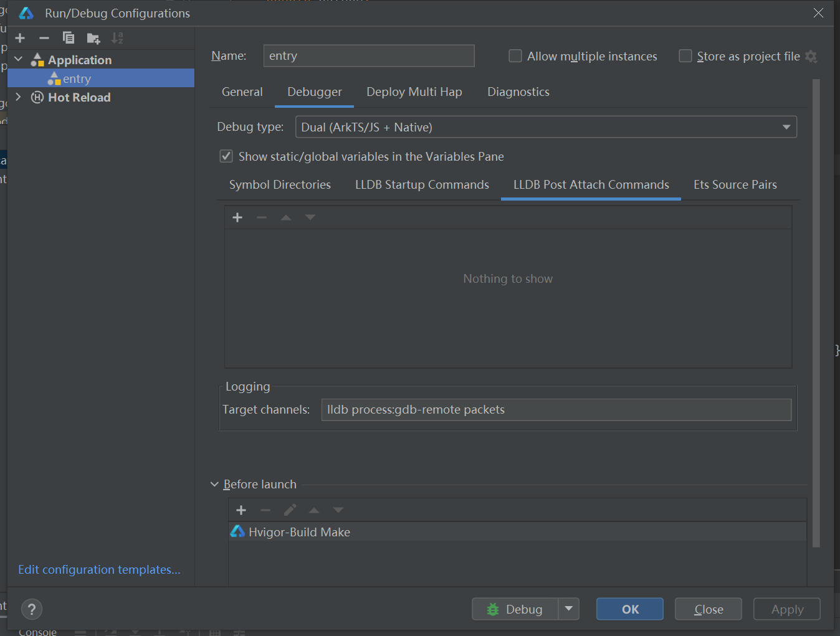The height and width of the screenshot is (636, 840).
Task: Click the dialog's vertical scrollbar
Action: click(x=816, y=313)
